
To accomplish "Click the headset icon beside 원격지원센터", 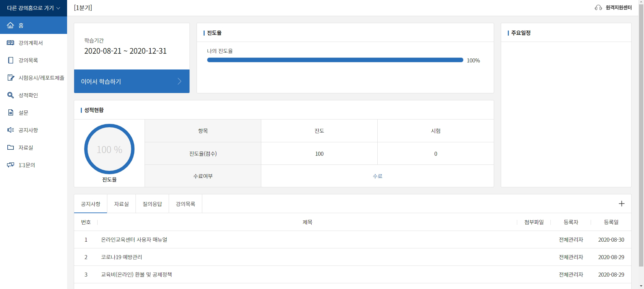I will [598, 8].
